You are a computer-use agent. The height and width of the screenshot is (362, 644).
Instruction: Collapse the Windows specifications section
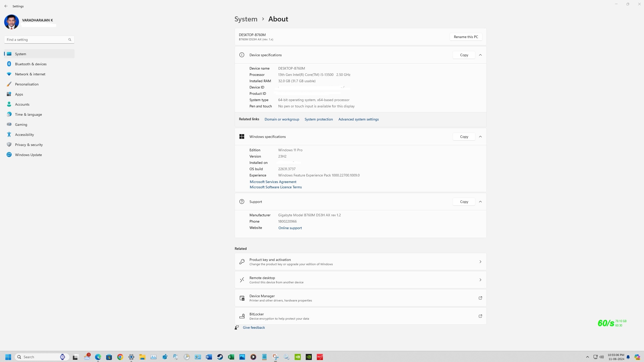(x=480, y=137)
